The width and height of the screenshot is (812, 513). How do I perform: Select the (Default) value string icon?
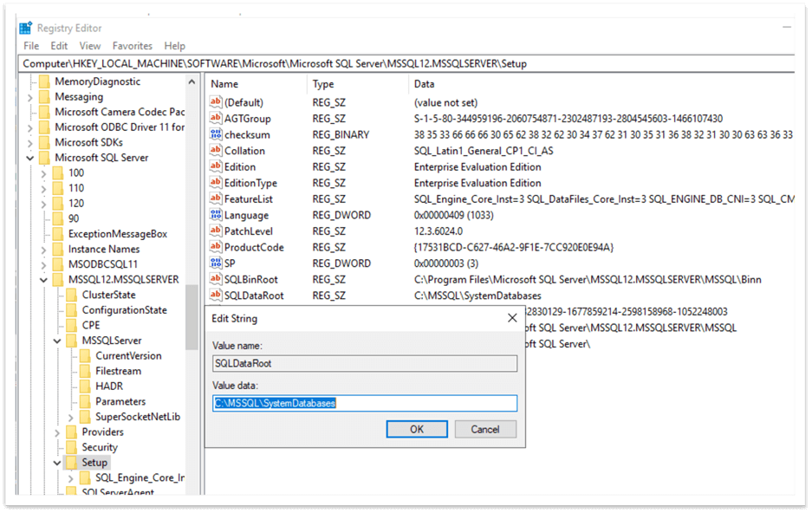(x=216, y=102)
